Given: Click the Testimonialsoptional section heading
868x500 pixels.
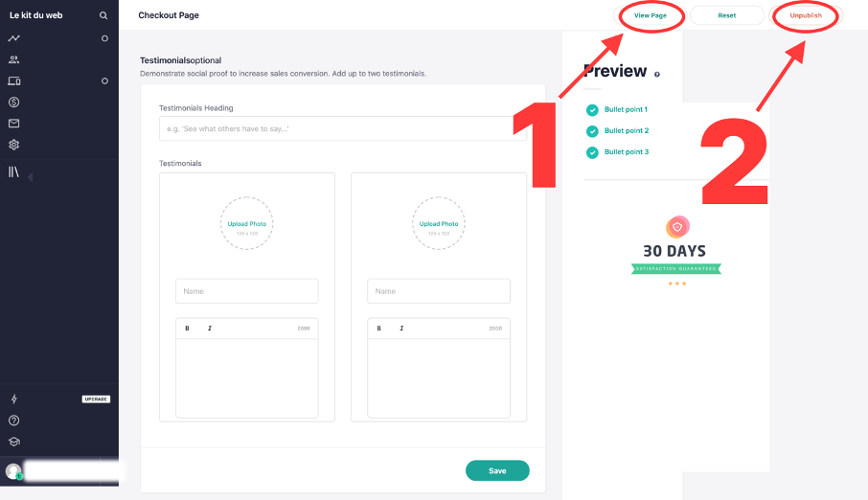Looking at the screenshot, I should point(180,60).
